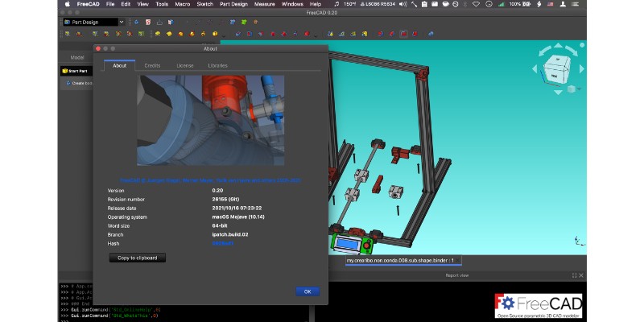644x322 pixels.
Task: Select the Groove tool icon
Action: [x=261, y=34]
